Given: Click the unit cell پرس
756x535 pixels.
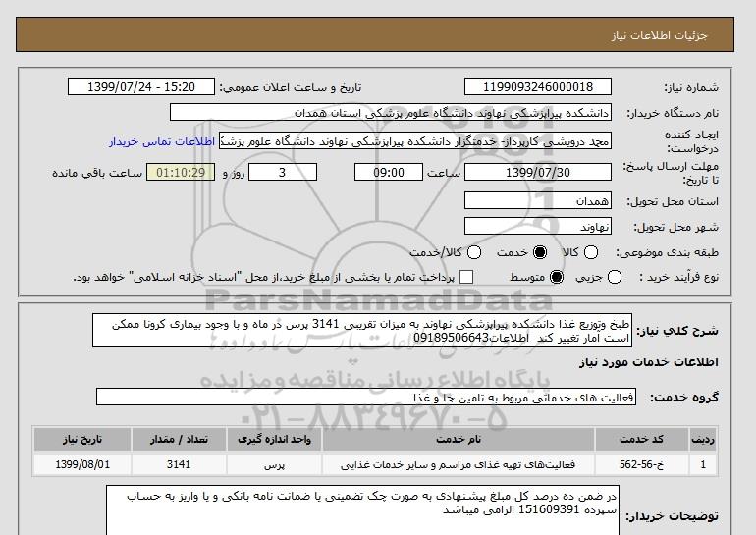Looking at the screenshot, I should tap(274, 464).
